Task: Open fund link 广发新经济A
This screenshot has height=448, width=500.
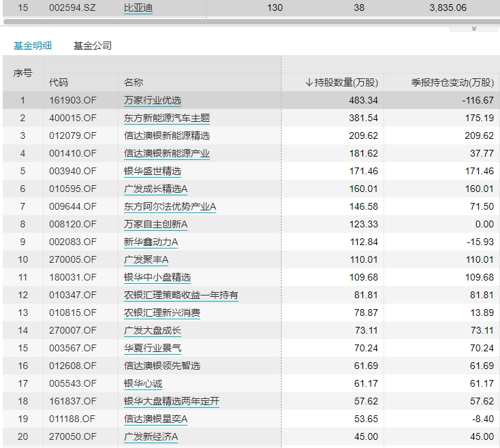Action: pyautogui.click(x=151, y=436)
